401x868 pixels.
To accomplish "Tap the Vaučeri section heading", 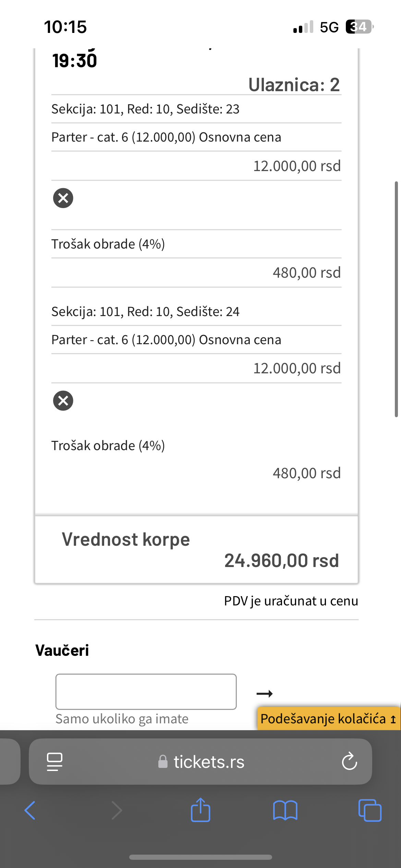I will [62, 650].
